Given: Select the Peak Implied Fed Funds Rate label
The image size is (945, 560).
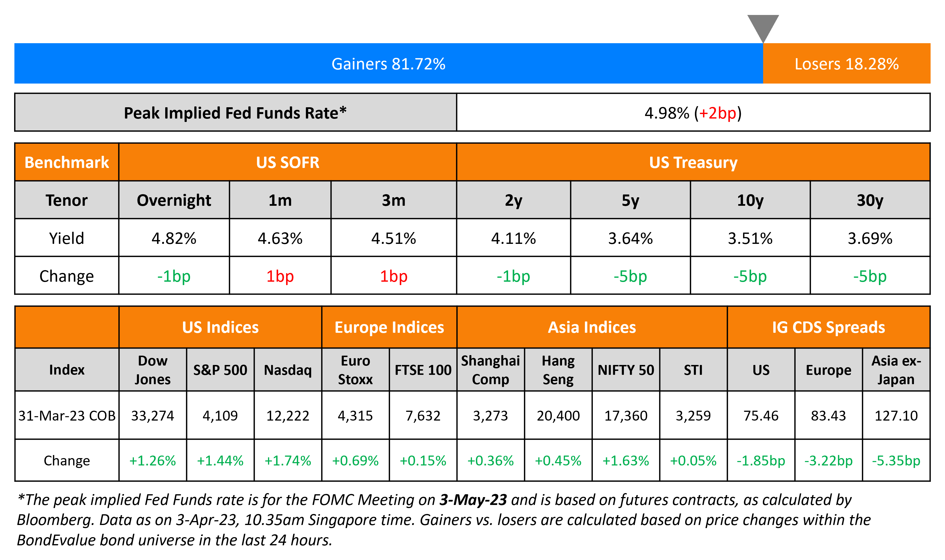Looking at the screenshot, I should 235,113.
